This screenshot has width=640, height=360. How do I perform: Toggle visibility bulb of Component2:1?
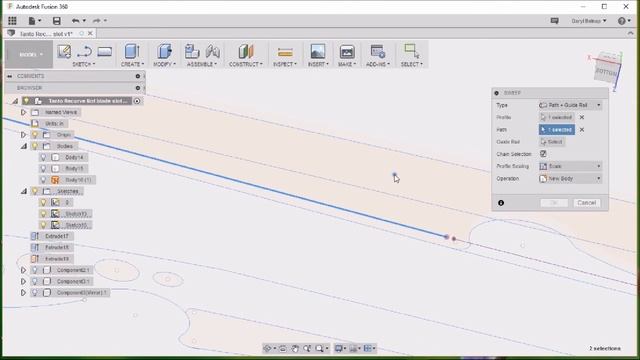(x=35, y=270)
